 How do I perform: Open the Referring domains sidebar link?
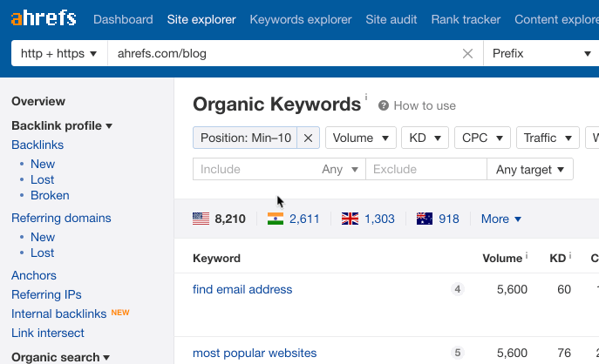tap(61, 218)
